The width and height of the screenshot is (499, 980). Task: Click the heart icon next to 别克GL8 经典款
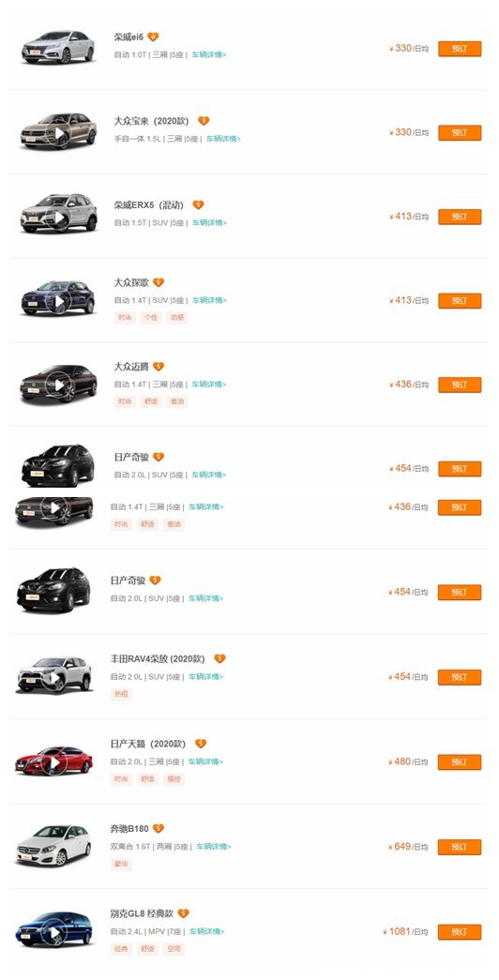point(183,913)
